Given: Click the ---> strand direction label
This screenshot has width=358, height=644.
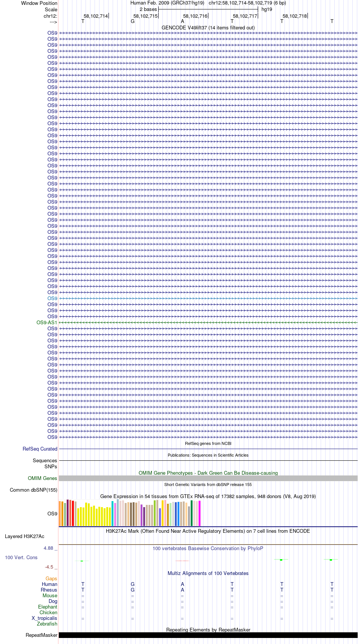Looking at the screenshot, I should click(x=53, y=22).
